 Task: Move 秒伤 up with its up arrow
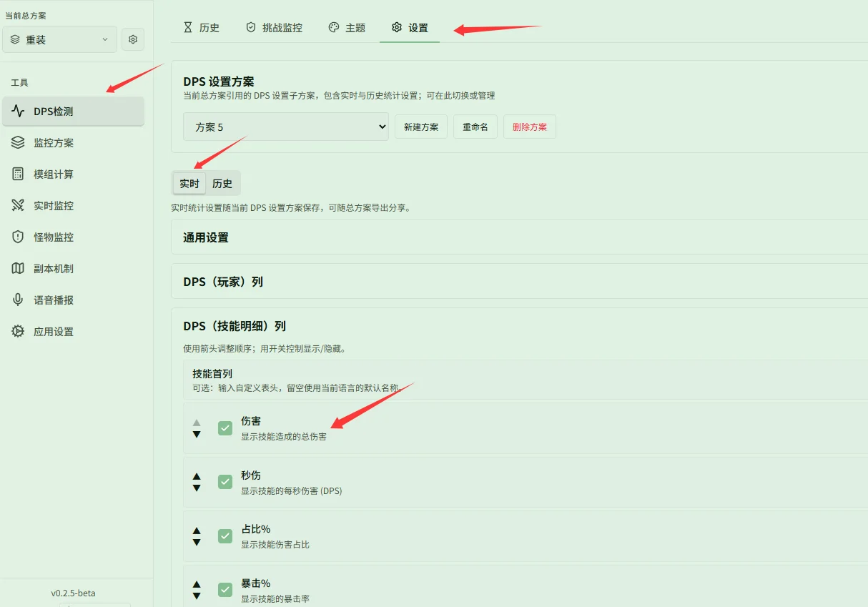(x=197, y=476)
